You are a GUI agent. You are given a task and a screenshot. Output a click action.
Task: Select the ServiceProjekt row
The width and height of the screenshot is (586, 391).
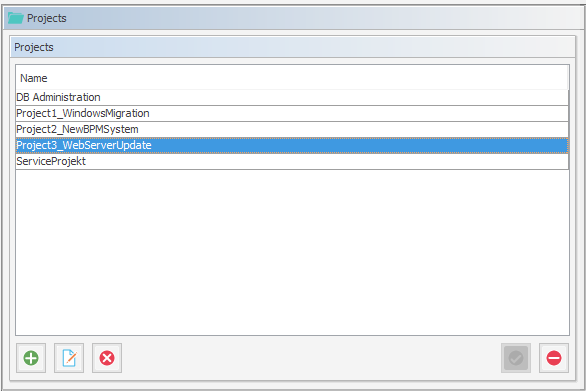(292, 161)
